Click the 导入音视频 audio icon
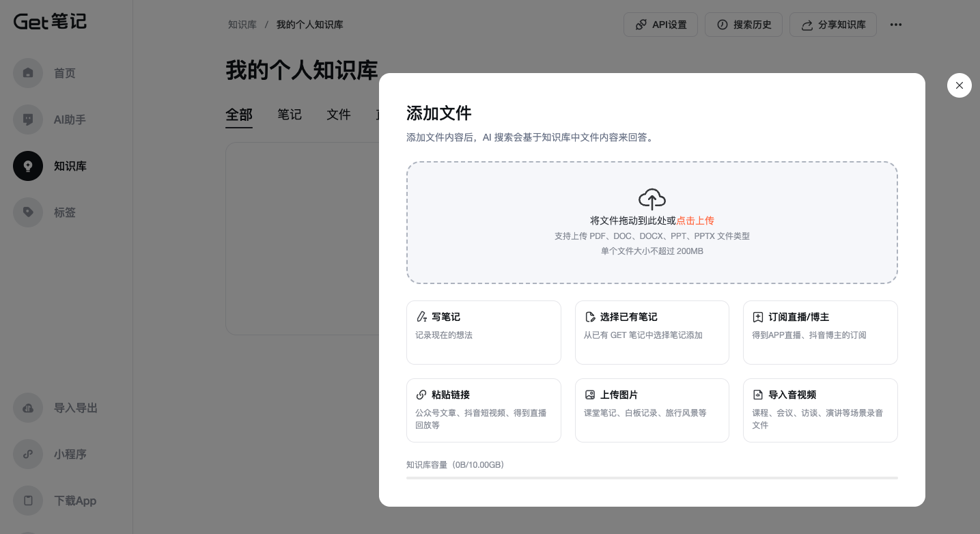 click(x=758, y=394)
